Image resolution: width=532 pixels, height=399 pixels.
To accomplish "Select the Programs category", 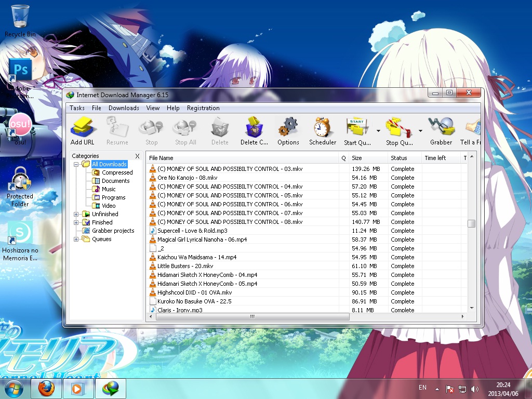I will pos(113,197).
